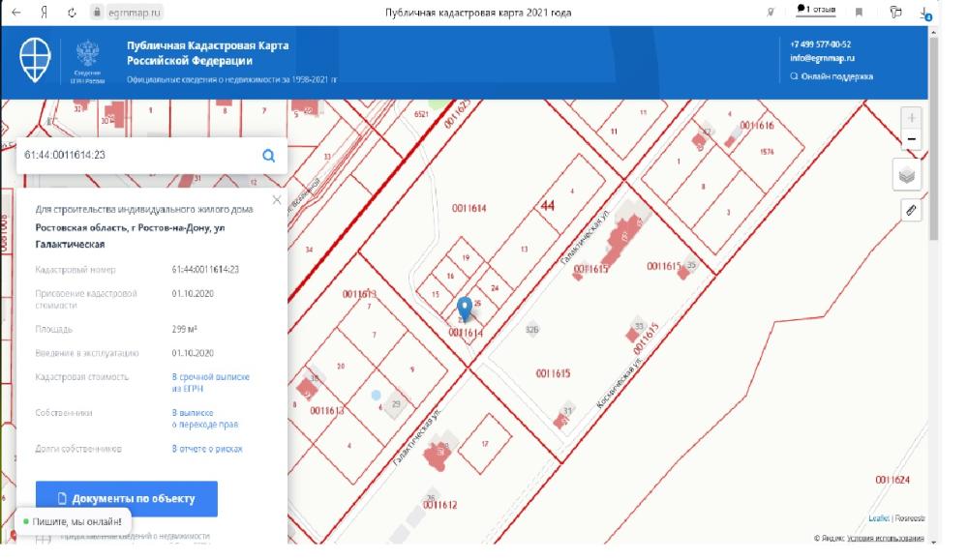Bookmark the page using bookmark icon
The height and width of the screenshot is (560, 968).
pyautogui.click(x=859, y=13)
